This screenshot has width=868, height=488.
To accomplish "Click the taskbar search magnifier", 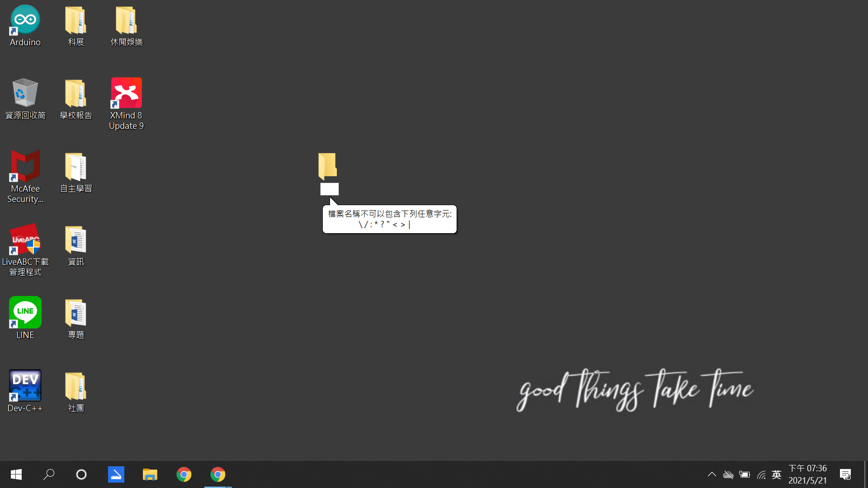I will coord(49,474).
